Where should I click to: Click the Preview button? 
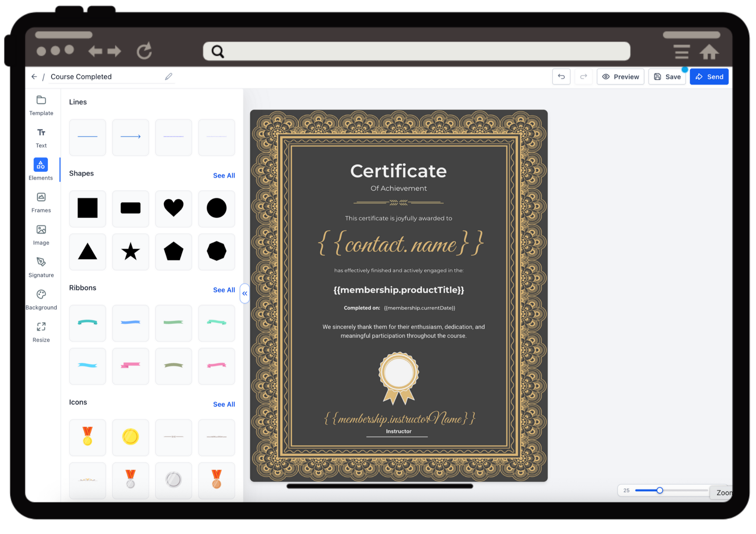(620, 77)
